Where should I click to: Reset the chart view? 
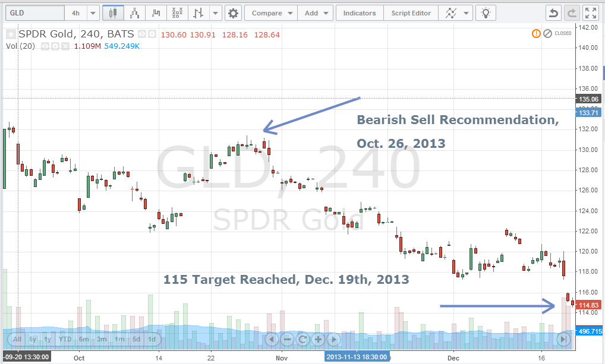(302, 339)
